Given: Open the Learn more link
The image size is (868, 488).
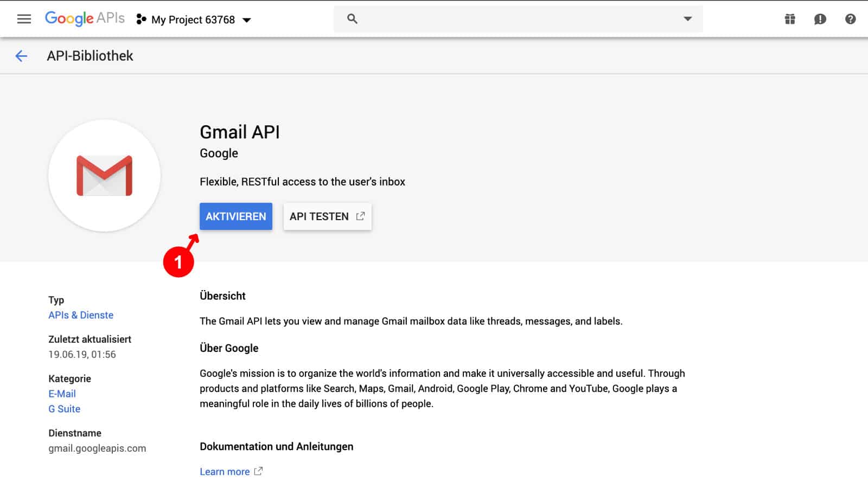Looking at the screenshot, I should (225, 472).
